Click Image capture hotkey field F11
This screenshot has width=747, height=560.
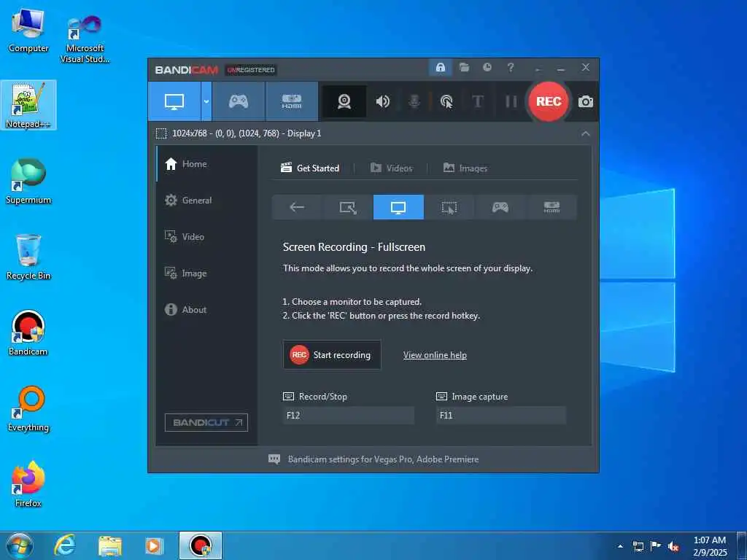point(501,415)
